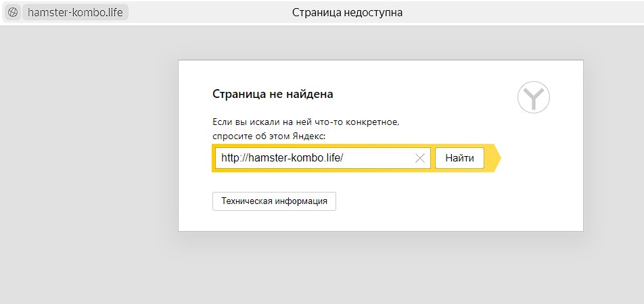Screen dimensions: 644x304
Task: Click the "Страница не найдена" heading
Action: (273, 94)
